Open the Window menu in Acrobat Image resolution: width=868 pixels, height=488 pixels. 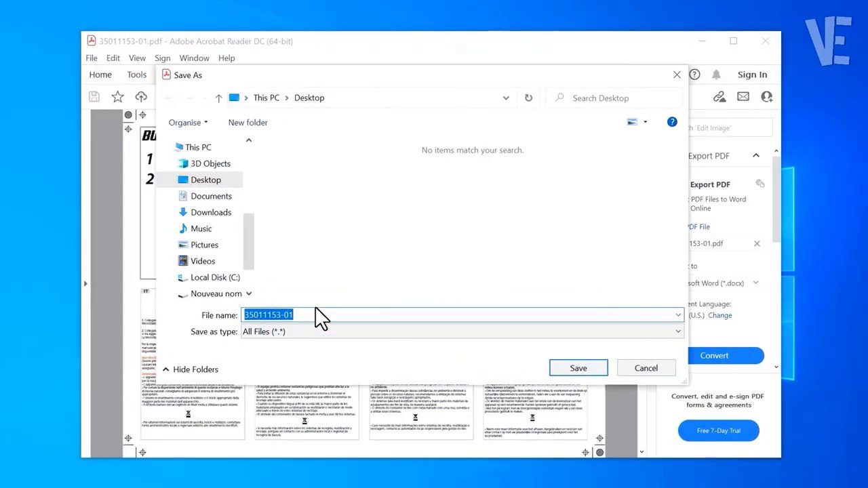point(194,58)
